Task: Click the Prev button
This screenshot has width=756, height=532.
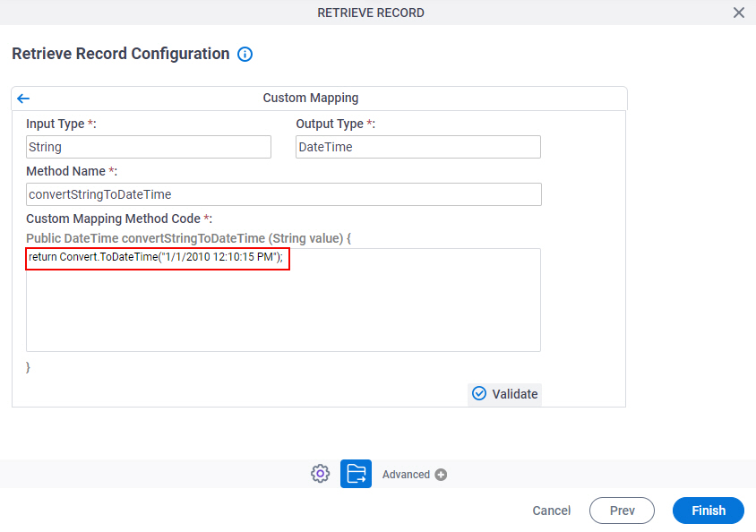Action: tap(622, 511)
